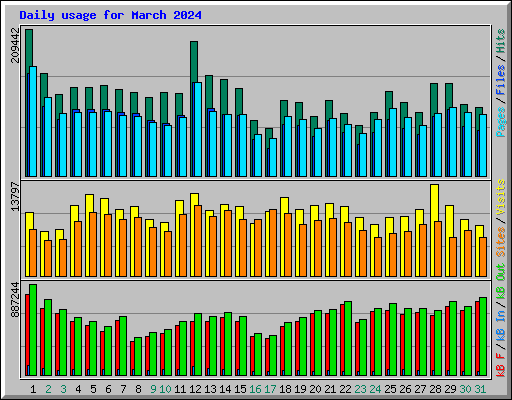Viewport: 512px width, 400px height.
Task: Click day label 14 on the x-axis
Action: [225, 389]
